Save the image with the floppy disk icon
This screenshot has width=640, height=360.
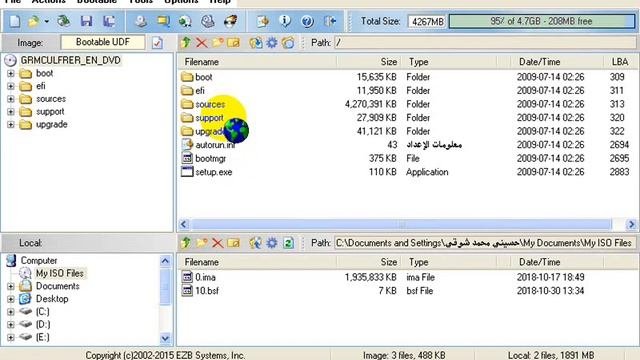pyautogui.click(x=86, y=21)
